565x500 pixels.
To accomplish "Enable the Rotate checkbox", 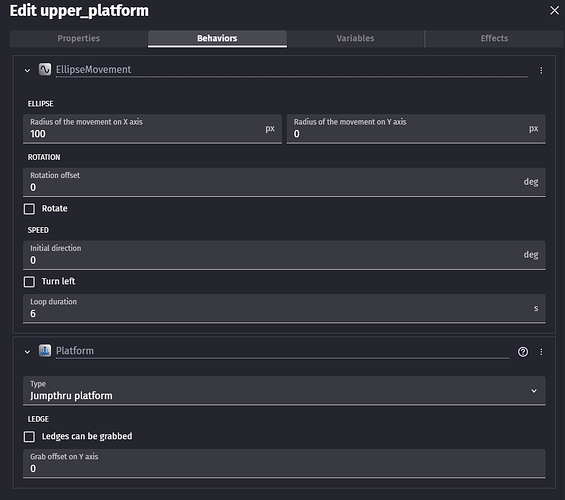I will tap(29, 209).
